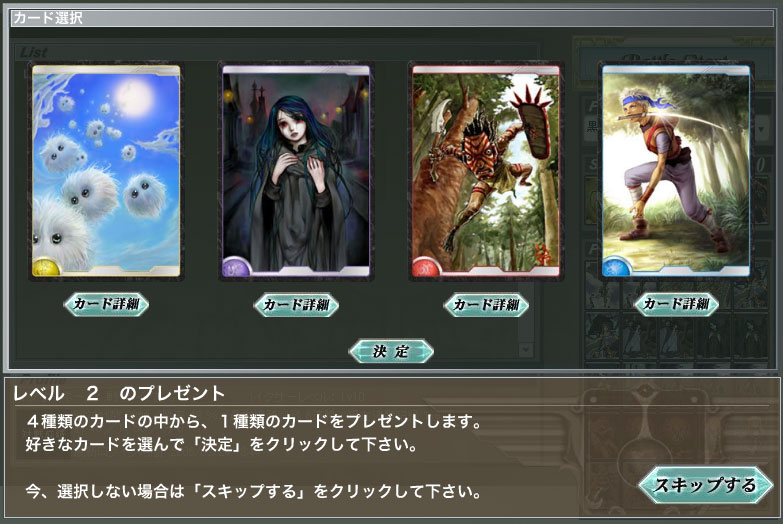Click the dimmed List panel heading
Viewport: 783px width, 524px height.
click(x=34, y=52)
